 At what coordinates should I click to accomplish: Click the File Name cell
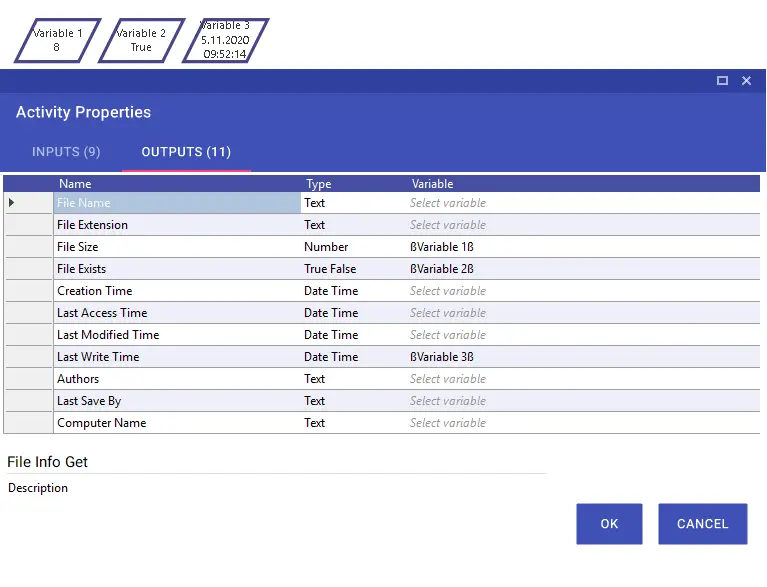pyautogui.click(x=177, y=203)
